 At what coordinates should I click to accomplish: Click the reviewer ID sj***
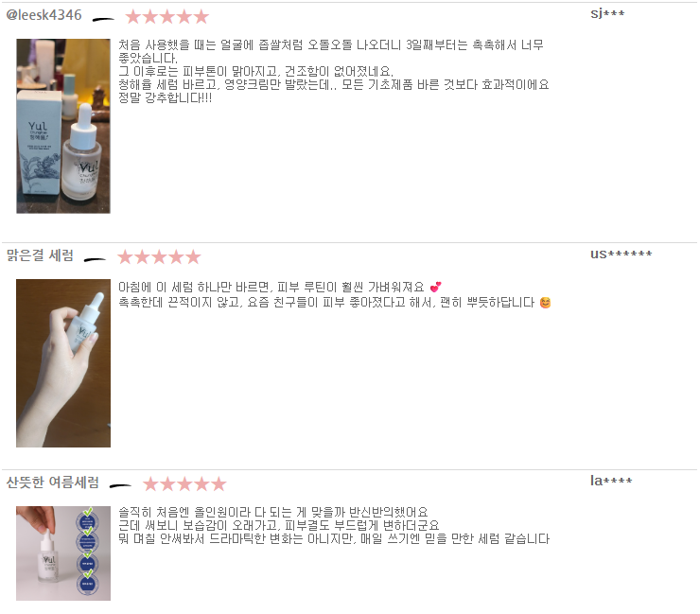[607, 14]
